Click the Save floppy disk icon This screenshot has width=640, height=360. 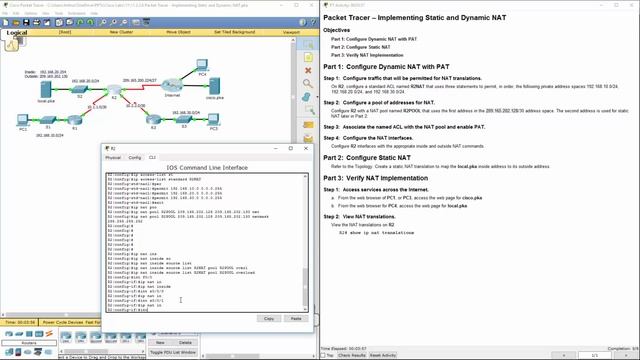(x=26, y=22)
